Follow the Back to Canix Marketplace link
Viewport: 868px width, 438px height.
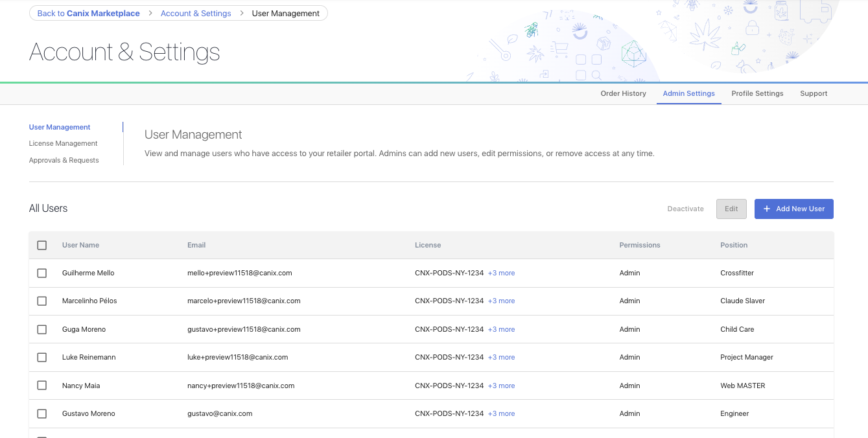pos(88,13)
